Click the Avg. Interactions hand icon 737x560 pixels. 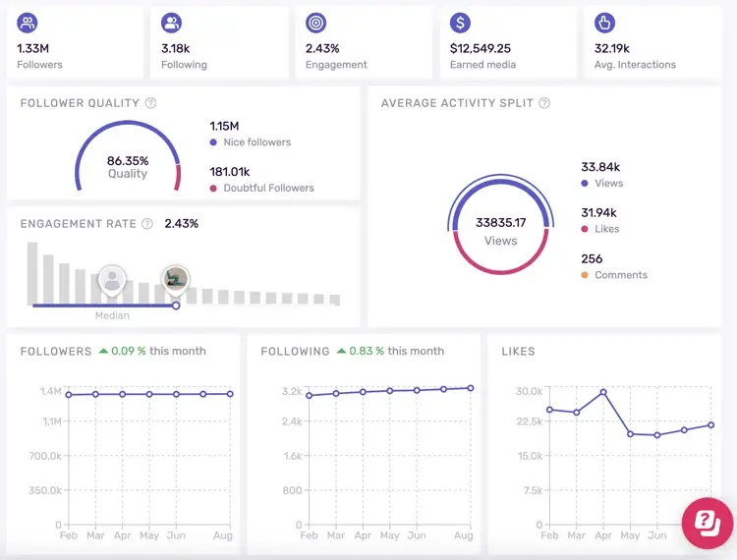tap(605, 23)
